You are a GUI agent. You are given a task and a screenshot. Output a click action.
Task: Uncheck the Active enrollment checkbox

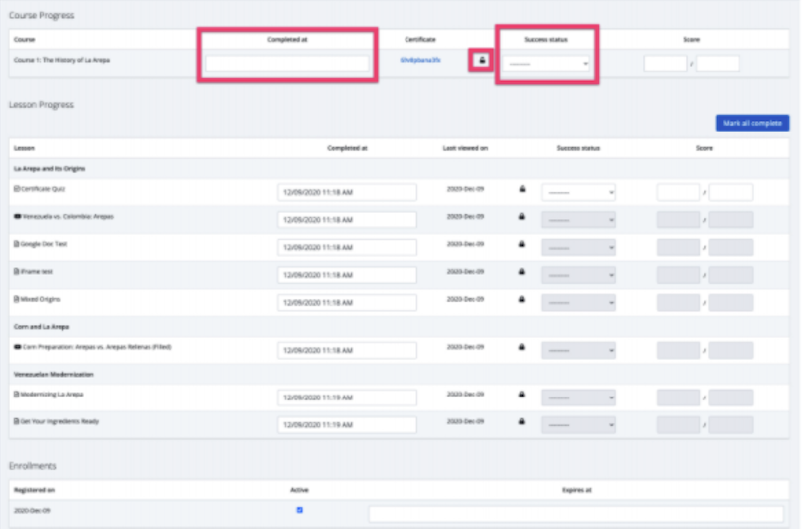point(300,510)
